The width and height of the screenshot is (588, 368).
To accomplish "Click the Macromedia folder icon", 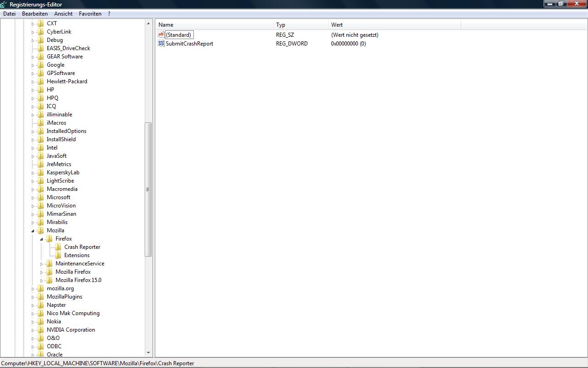I will [x=41, y=189].
